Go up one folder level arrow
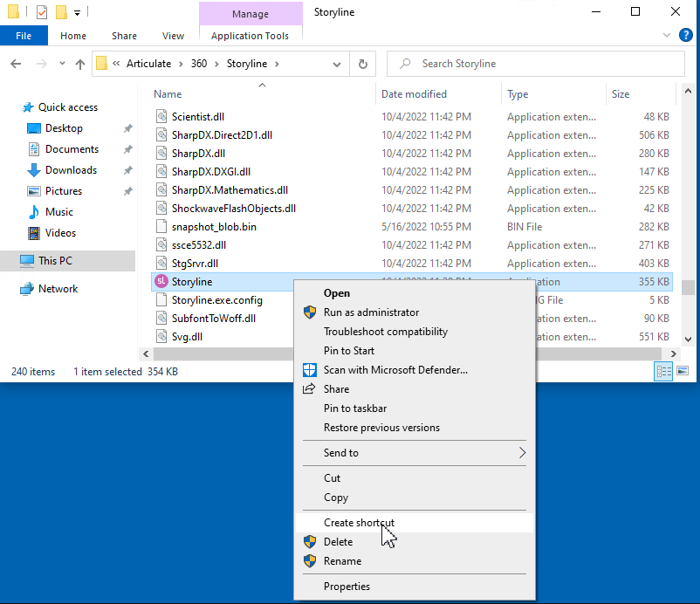The image size is (700, 604). 80,64
